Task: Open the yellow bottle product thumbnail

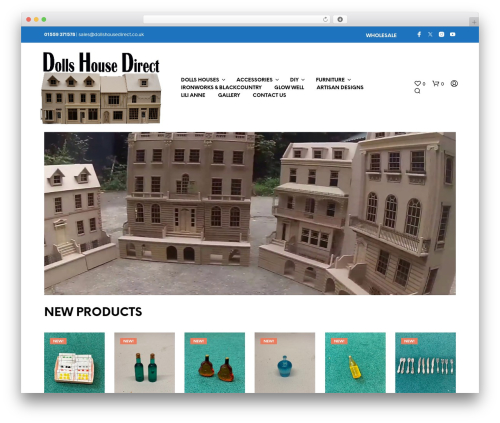Action: pos(355,363)
